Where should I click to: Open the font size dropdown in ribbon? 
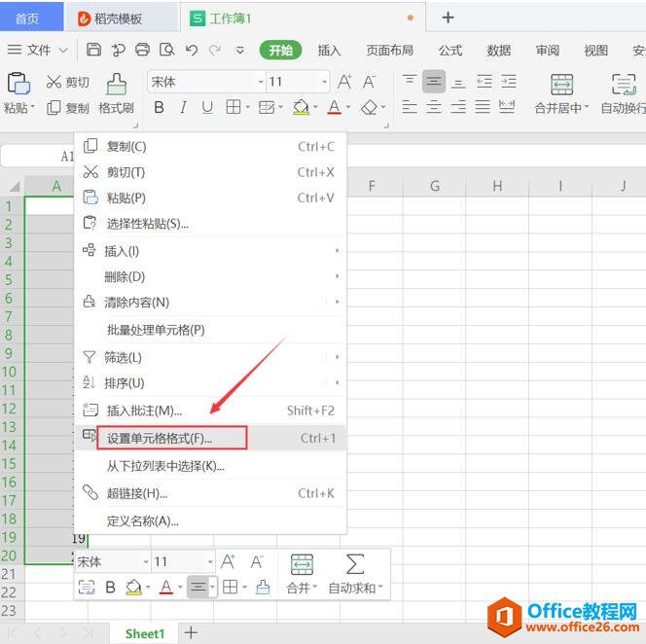(323, 83)
